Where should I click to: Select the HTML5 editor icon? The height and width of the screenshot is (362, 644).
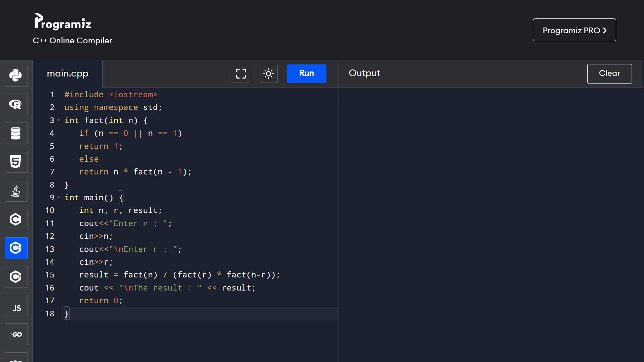(16, 162)
